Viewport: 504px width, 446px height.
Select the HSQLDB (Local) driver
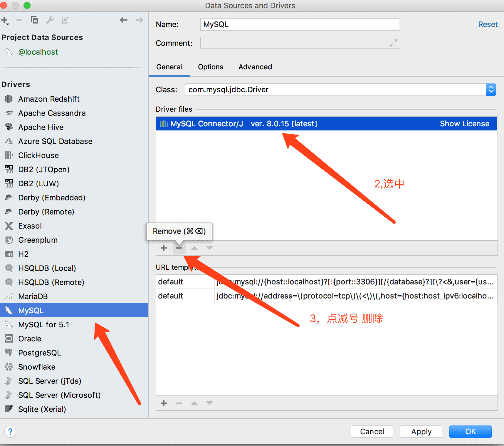(x=74, y=268)
